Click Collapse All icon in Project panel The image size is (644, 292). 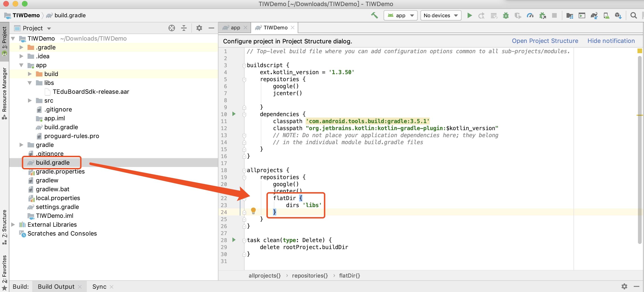(x=184, y=28)
